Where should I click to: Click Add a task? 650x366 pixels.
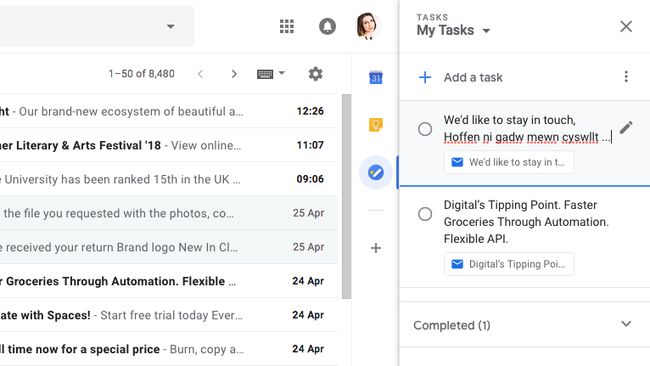coord(473,78)
